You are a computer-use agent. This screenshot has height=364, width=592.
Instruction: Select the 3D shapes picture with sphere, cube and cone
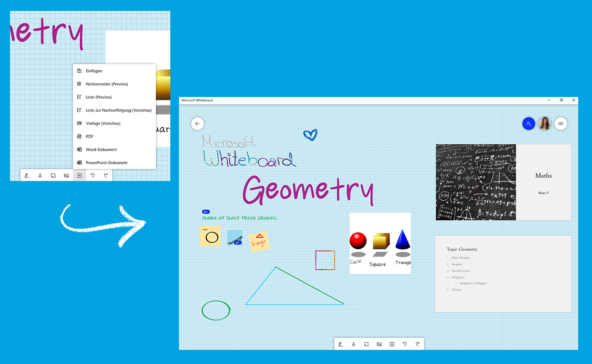coord(380,243)
